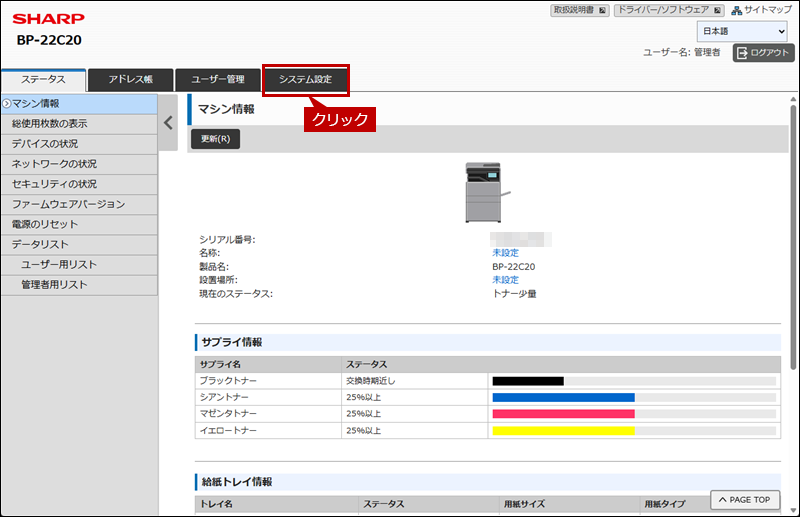Viewport: 800px width, 517px height.
Task: Open the ドライバー/ソフトウェア link
Action: point(669,10)
